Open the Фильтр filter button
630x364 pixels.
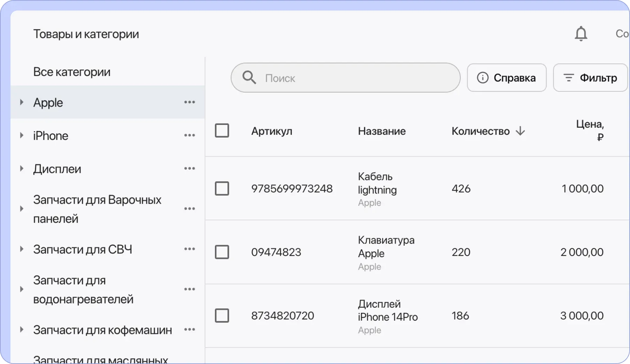pos(590,78)
